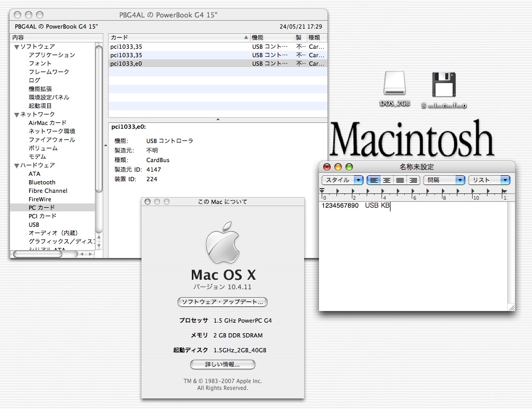
Task: Select AirMac カード in the sidebar
Action: 48,123
